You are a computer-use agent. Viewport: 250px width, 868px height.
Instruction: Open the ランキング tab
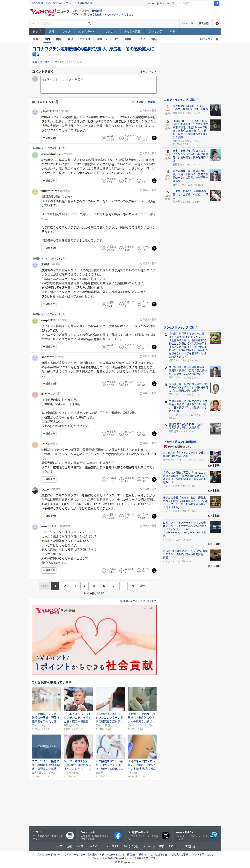pos(155,32)
